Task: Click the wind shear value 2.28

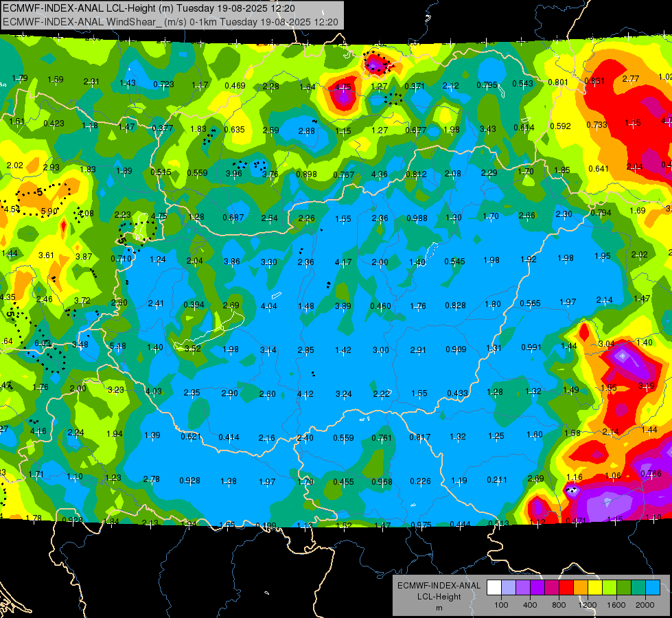Action: 271,87
